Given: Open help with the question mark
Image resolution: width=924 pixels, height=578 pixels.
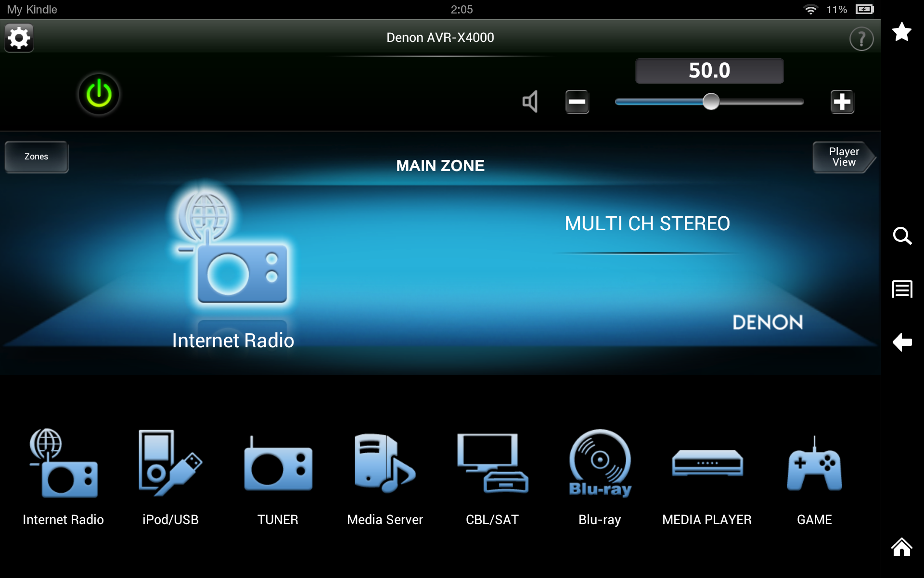Looking at the screenshot, I should [x=861, y=39].
